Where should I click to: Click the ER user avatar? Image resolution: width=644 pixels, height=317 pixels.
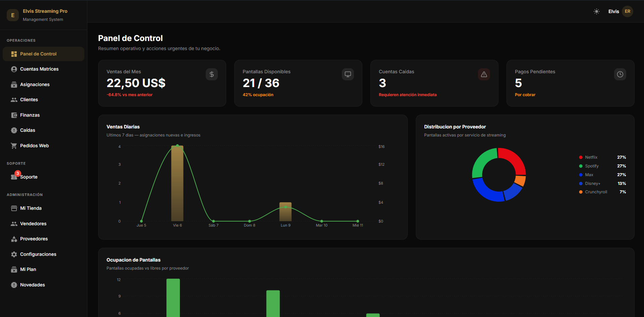(627, 11)
